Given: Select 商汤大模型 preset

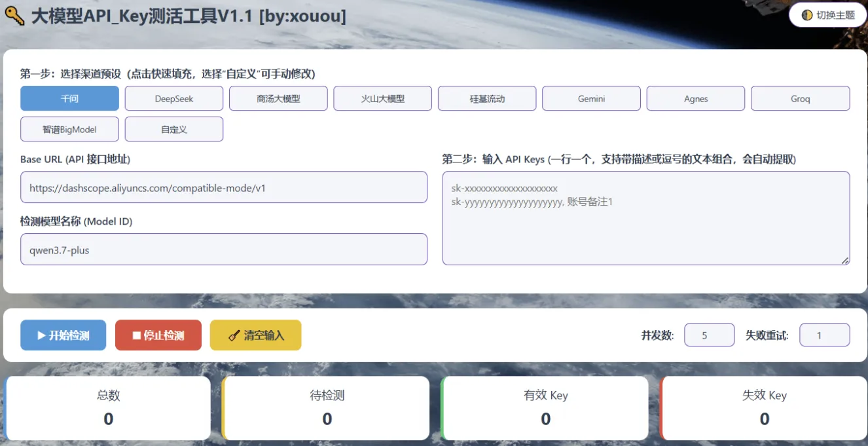Looking at the screenshot, I should [x=278, y=98].
